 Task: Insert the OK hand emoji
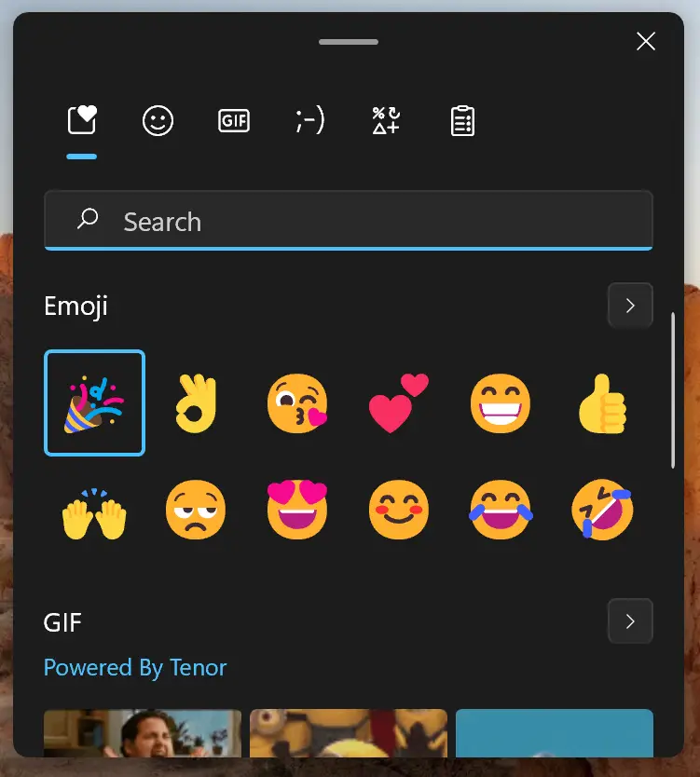197,403
